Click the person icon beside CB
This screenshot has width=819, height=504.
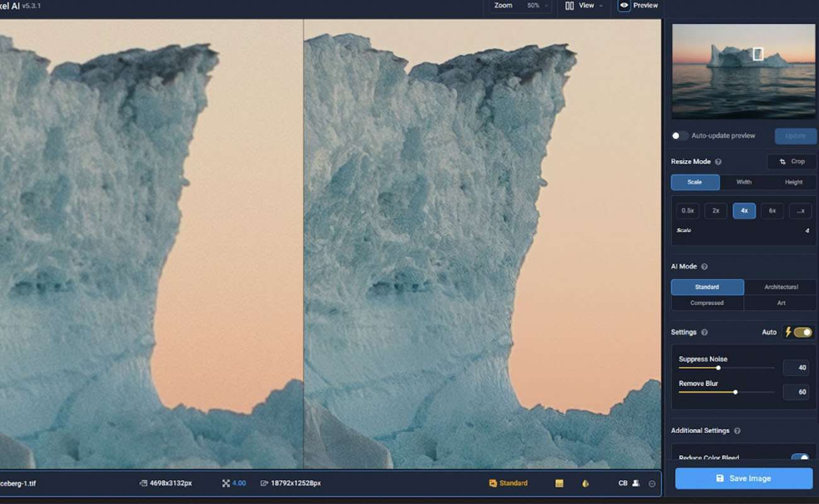pos(636,483)
